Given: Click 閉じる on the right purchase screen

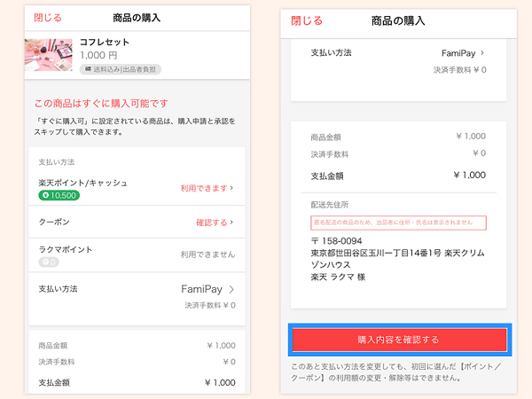Looking at the screenshot, I should click(x=307, y=20).
